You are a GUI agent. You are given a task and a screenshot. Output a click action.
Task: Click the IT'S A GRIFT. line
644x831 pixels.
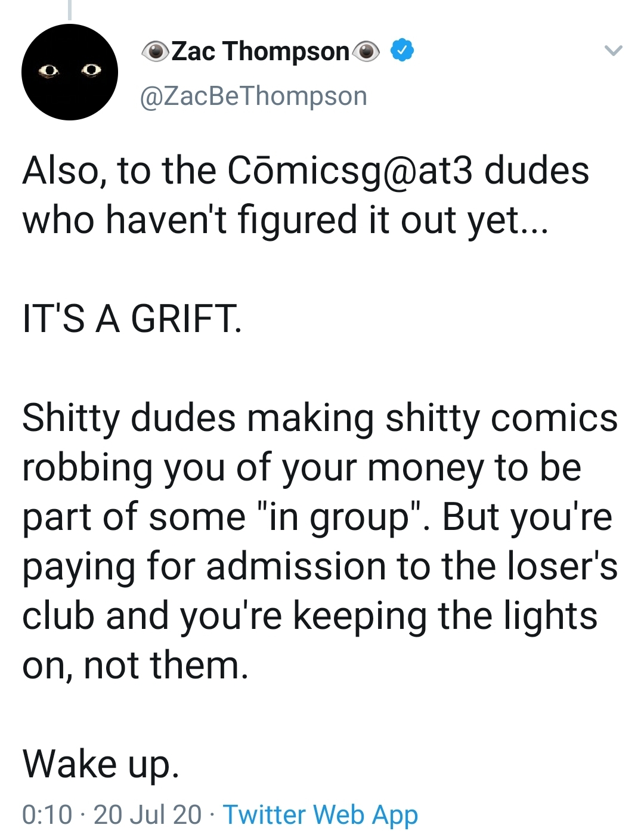[132, 318]
